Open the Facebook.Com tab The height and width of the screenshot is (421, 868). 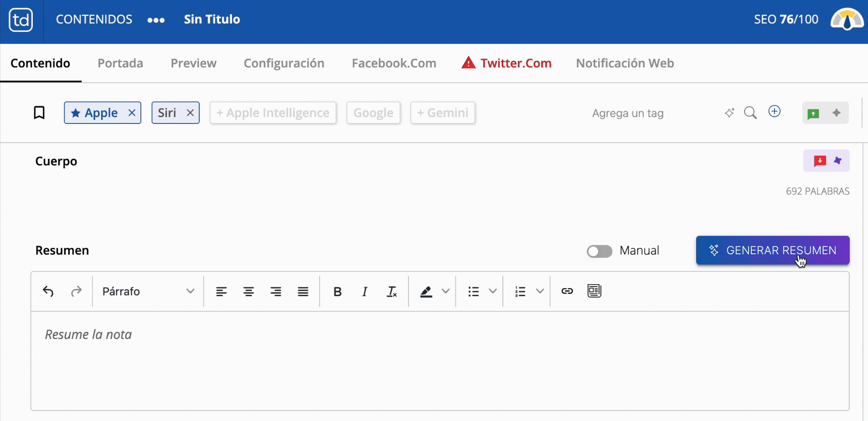(394, 63)
